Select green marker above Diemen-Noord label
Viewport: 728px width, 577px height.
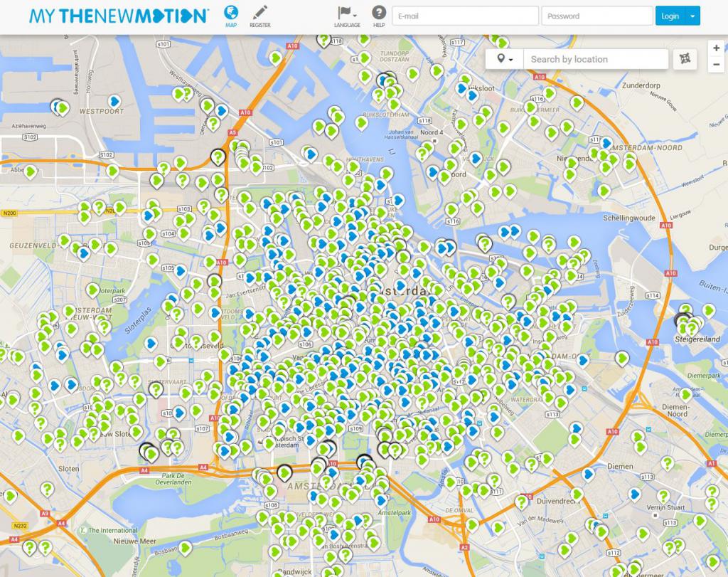coord(686,394)
